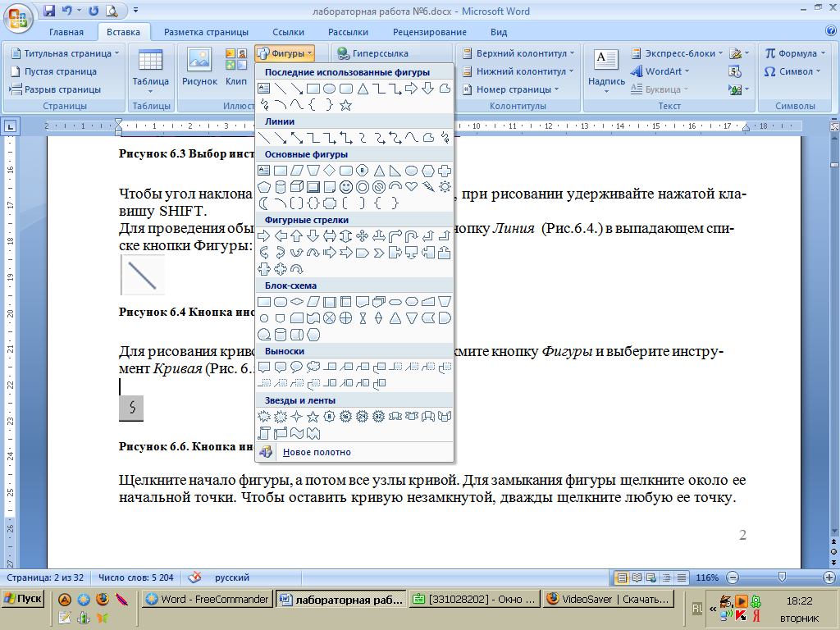Select the double-arrow line in Lines
The image size is (840, 630).
click(297, 138)
